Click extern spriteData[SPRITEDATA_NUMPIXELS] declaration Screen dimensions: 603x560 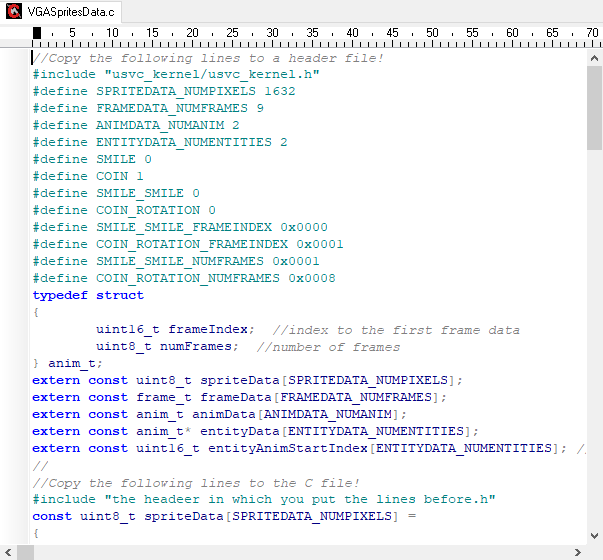(247, 380)
